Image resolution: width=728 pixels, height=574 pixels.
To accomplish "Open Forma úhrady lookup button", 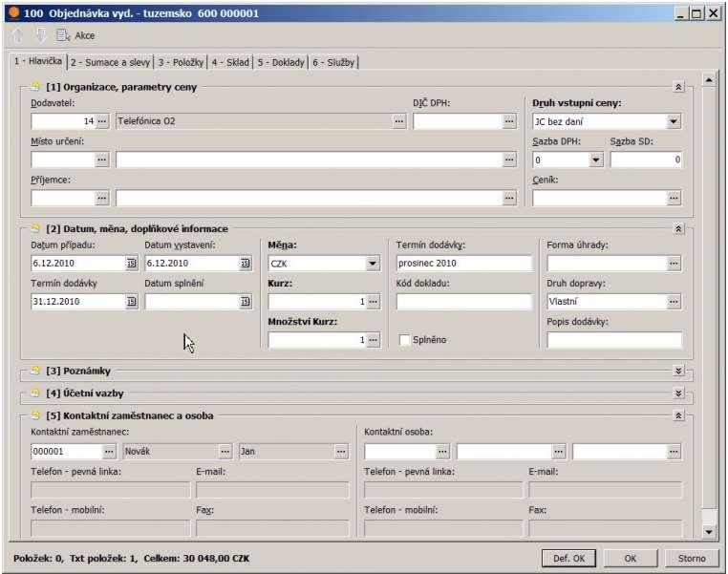I will coord(674,264).
